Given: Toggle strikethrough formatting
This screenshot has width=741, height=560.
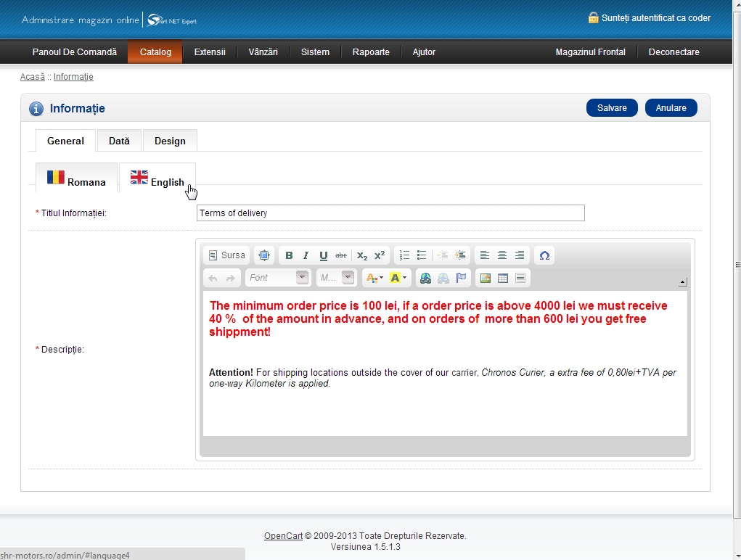Looking at the screenshot, I should (340, 255).
